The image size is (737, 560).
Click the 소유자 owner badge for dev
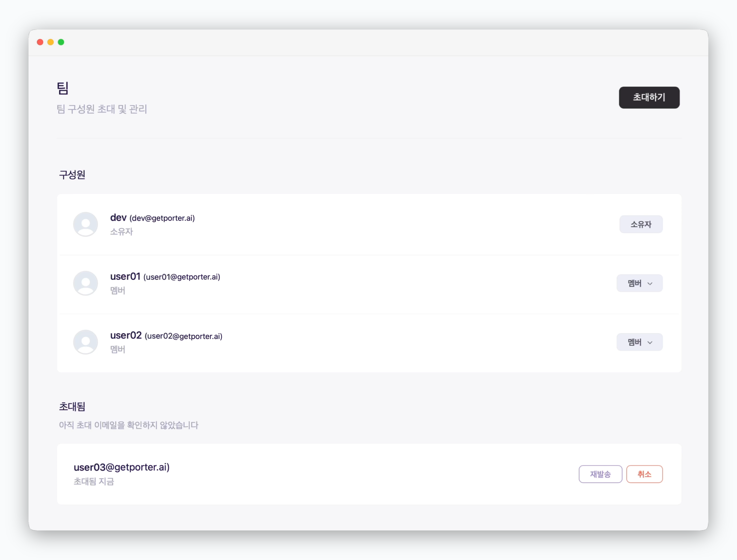pyautogui.click(x=641, y=224)
